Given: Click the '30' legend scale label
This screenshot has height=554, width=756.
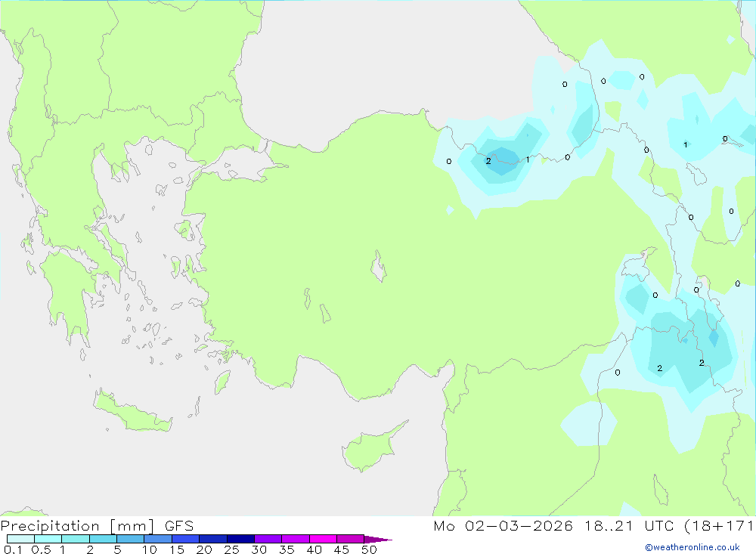Looking at the screenshot, I should click(259, 549).
